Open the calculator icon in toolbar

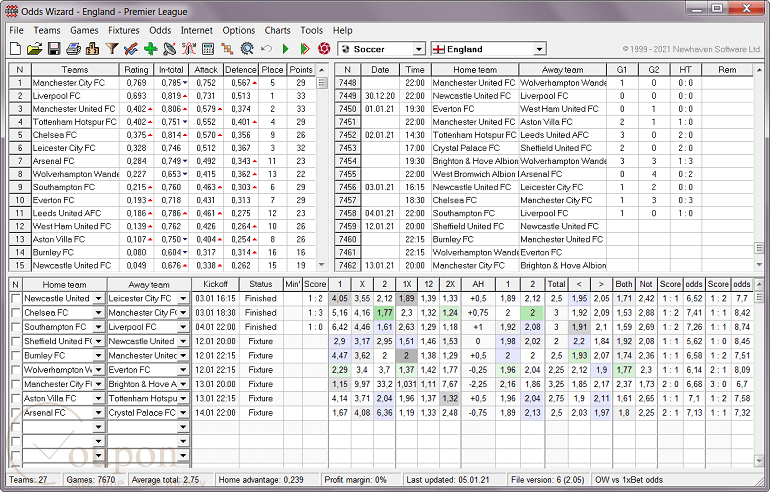208,49
